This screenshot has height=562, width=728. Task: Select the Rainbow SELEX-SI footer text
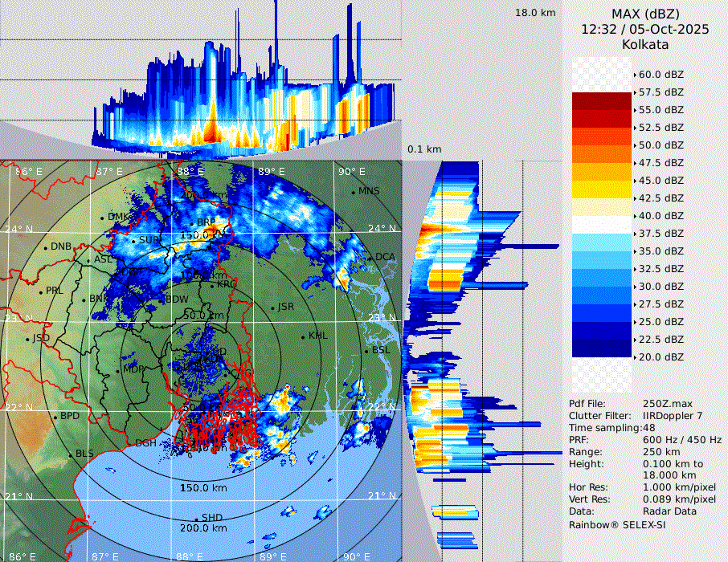tap(617, 524)
